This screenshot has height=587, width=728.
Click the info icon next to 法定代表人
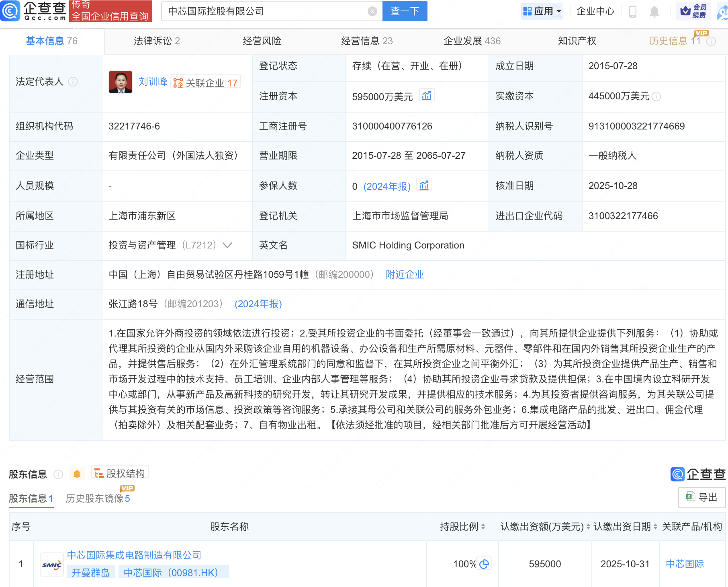[73, 82]
